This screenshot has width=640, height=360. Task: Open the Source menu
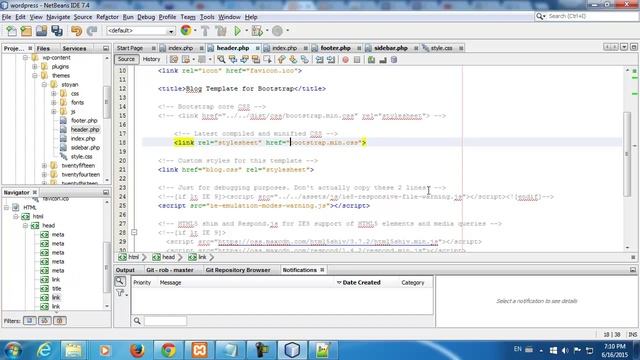point(83,17)
